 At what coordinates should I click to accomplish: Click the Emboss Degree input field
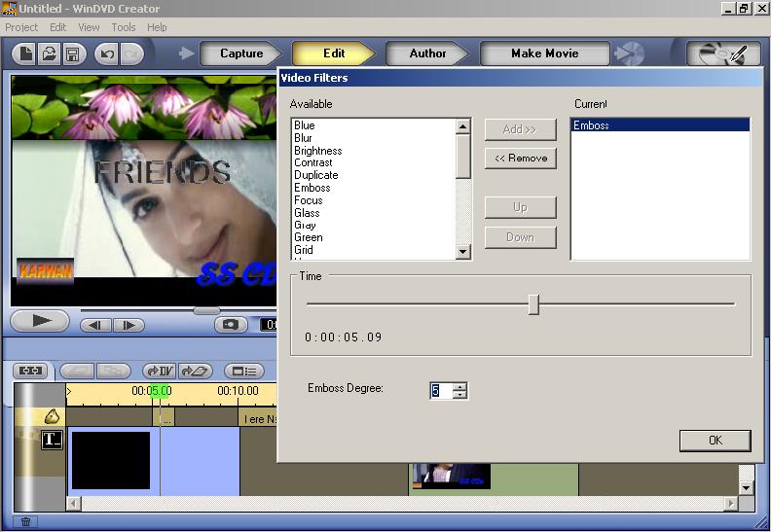tap(441, 391)
